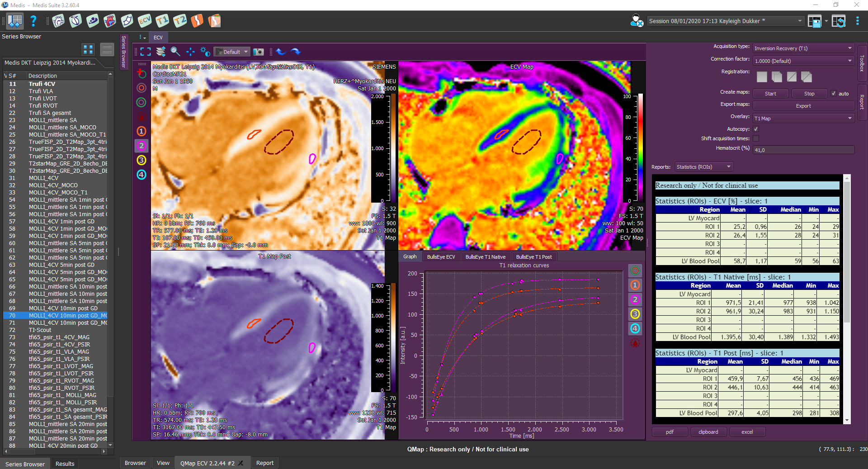Open the Reports Statistics (ROIs) dropdown
The width and height of the screenshot is (868, 469).
pyautogui.click(x=703, y=167)
